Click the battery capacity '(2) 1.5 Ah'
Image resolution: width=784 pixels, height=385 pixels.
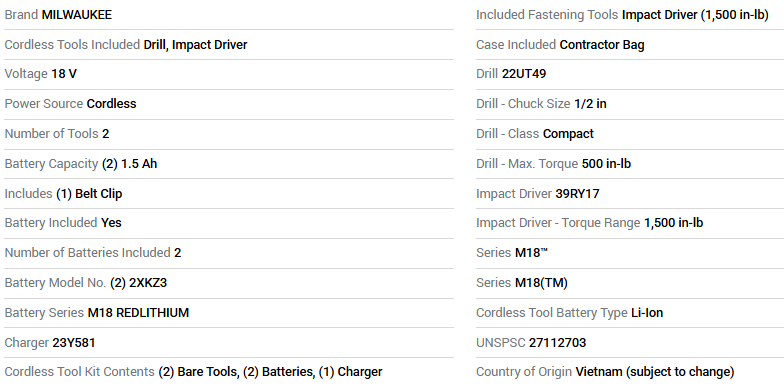click(130, 164)
